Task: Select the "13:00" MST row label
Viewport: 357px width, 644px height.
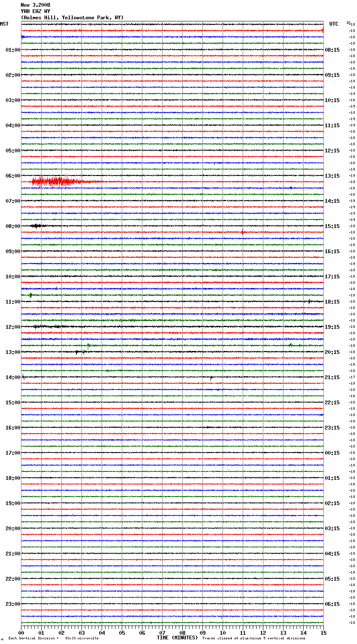Action: 13,352
